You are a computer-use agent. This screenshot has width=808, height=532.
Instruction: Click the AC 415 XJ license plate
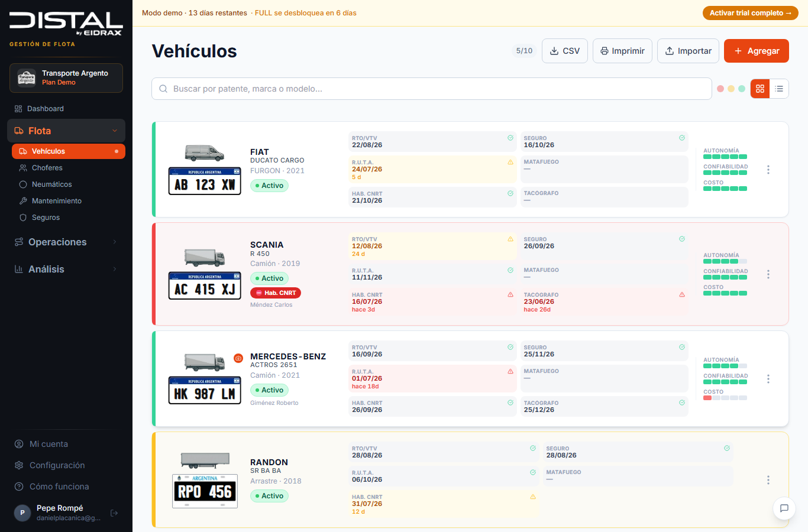coord(205,286)
